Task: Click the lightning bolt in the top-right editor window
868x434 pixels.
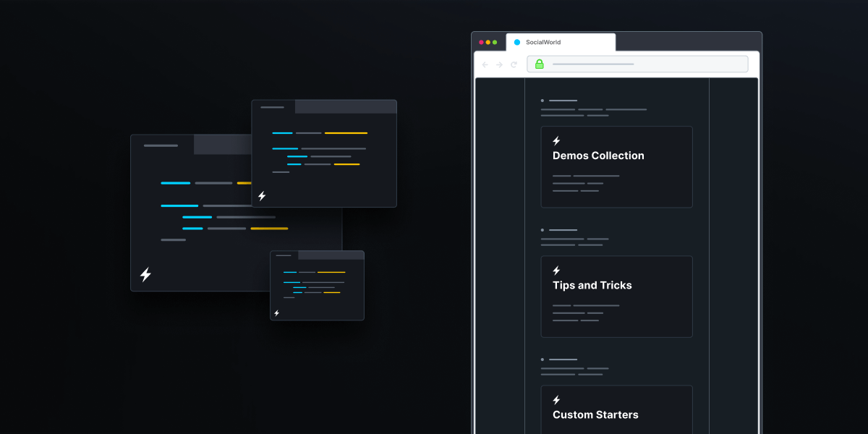Action: click(262, 196)
